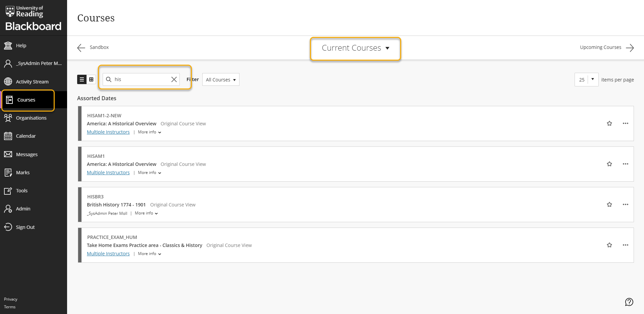Click the Sign Out icon
The image size is (644, 314).
point(8,227)
